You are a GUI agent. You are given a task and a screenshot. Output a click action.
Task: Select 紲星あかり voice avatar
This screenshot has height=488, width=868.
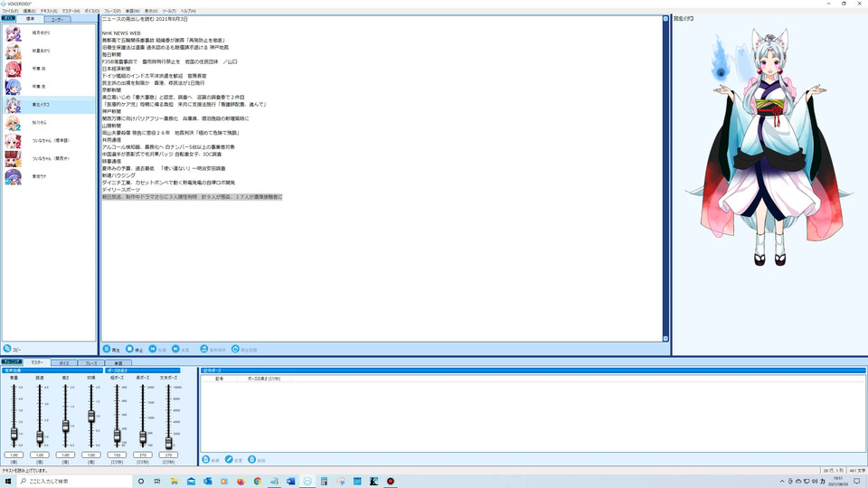(13, 51)
